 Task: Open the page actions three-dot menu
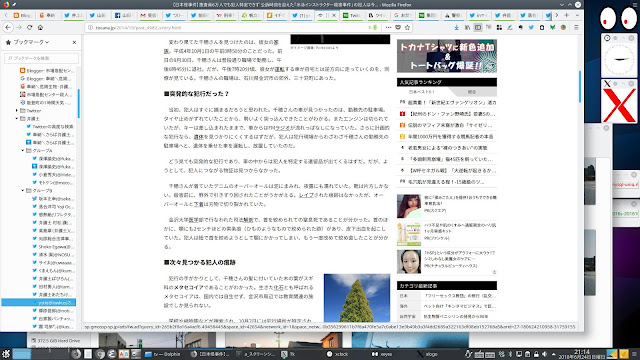[388, 27]
